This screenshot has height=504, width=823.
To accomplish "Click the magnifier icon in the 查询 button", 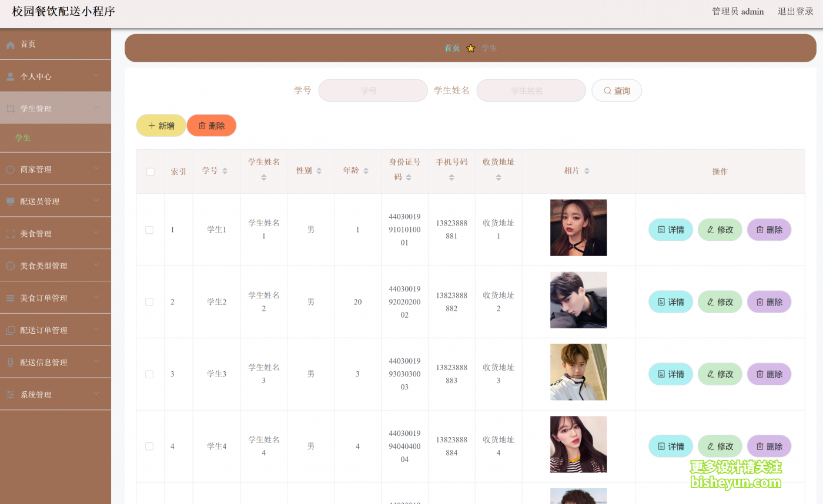I will point(608,90).
